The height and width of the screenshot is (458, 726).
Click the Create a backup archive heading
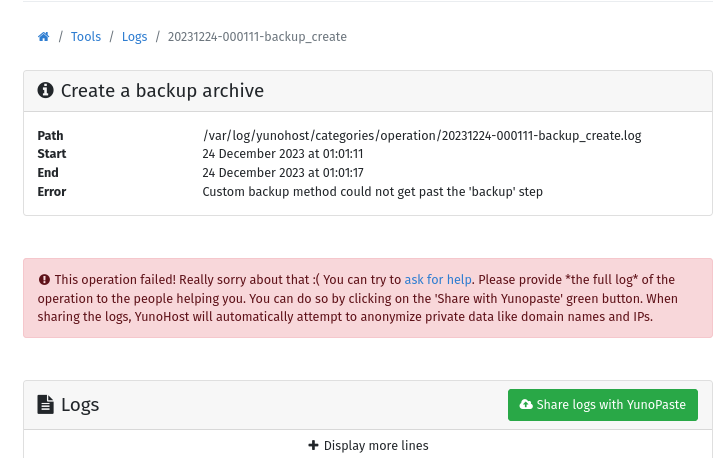coord(162,91)
